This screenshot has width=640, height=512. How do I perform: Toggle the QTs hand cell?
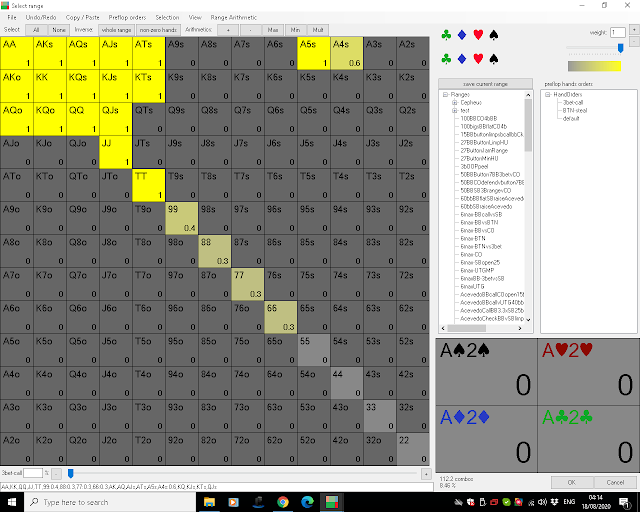pos(149,119)
